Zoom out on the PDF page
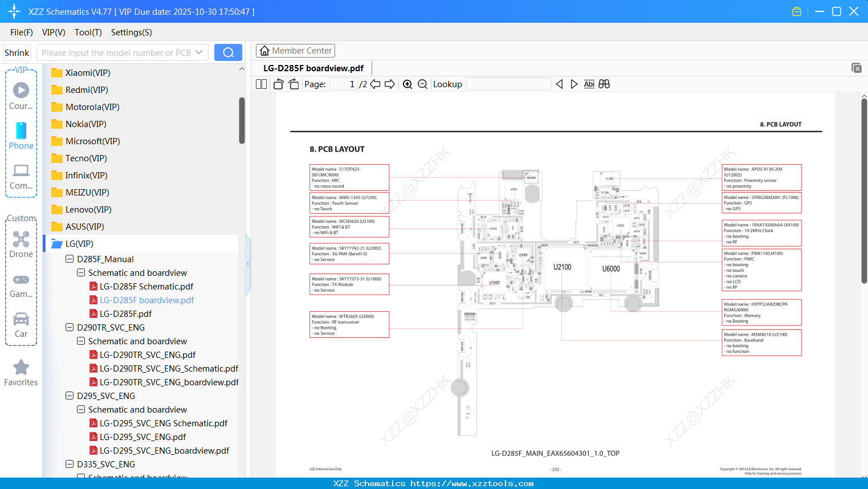 (x=422, y=84)
